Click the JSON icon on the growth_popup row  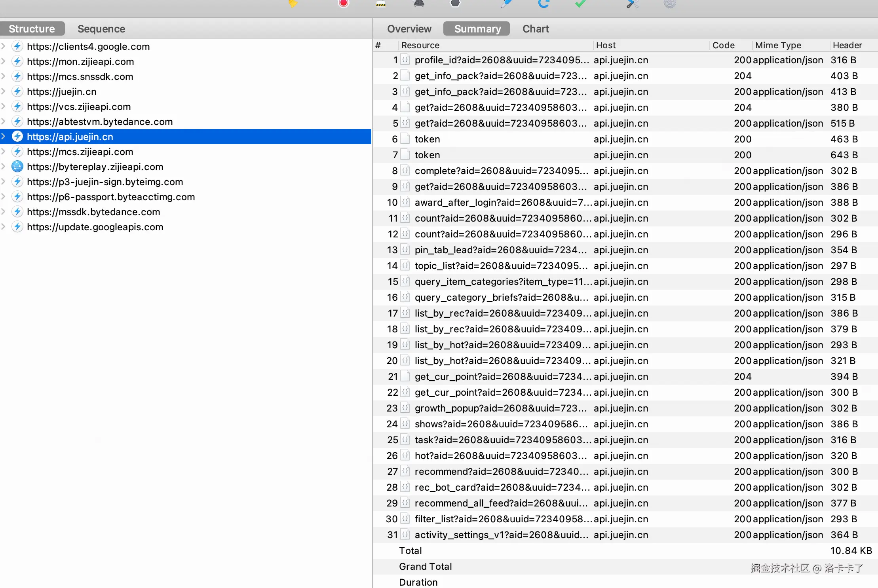[405, 408]
